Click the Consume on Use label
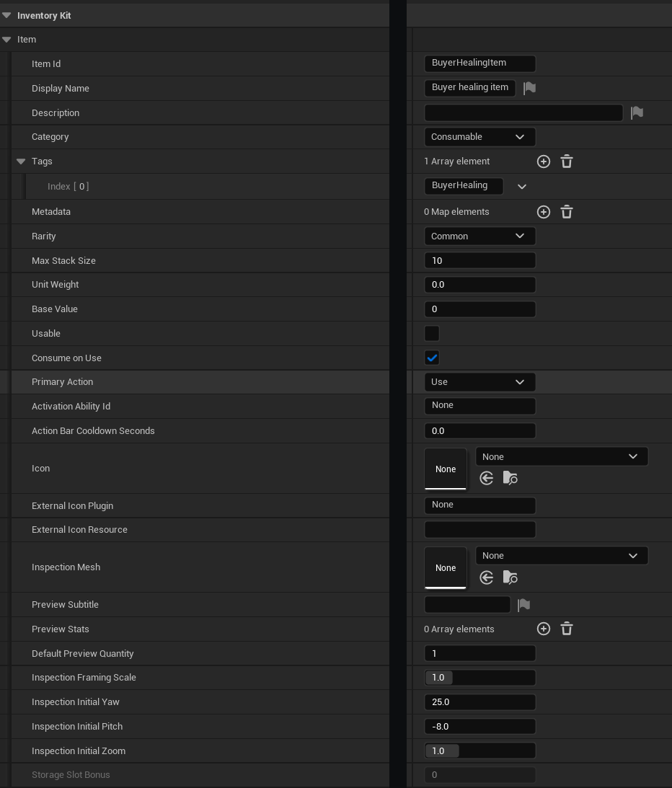Image resolution: width=672 pixels, height=788 pixels. click(66, 358)
